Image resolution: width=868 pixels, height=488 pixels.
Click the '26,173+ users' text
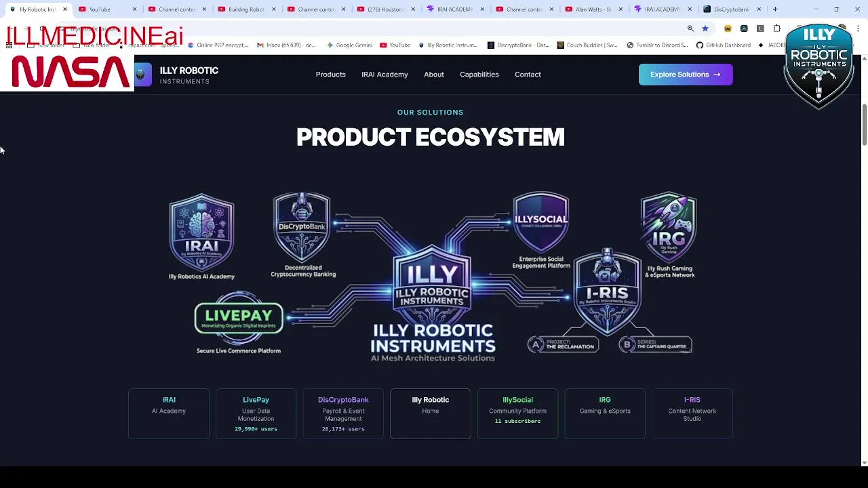[x=343, y=429]
